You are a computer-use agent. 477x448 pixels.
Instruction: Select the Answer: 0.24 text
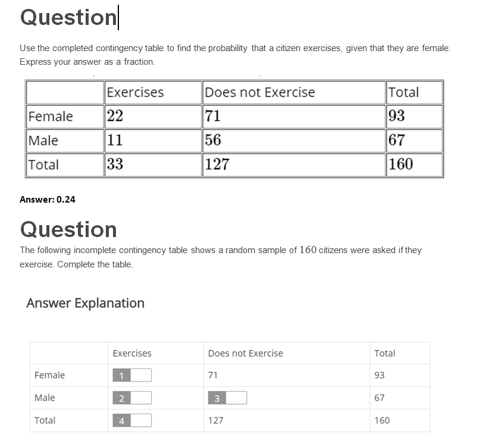pyautogui.click(x=46, y=199)
